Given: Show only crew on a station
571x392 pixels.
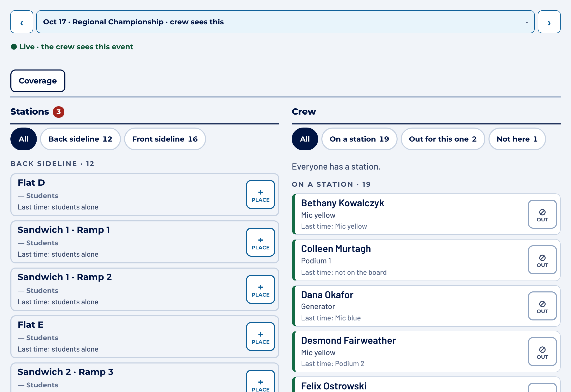Looking at the screenshot, I should coord(359,139).
